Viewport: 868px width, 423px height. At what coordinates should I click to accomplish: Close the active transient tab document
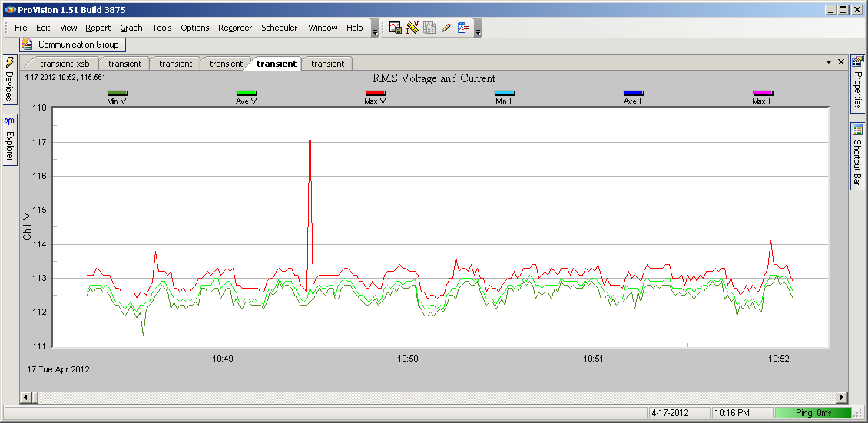841,62
